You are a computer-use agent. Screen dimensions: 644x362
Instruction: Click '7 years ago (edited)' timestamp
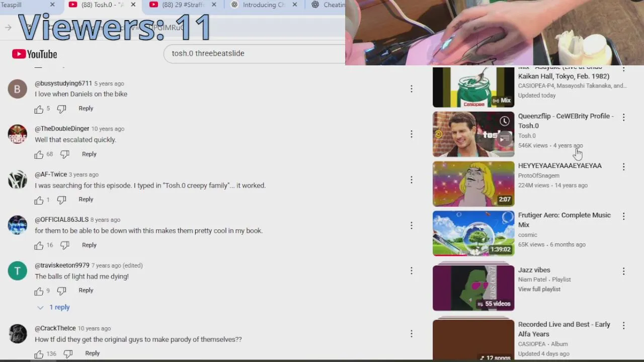pos(117,265)
